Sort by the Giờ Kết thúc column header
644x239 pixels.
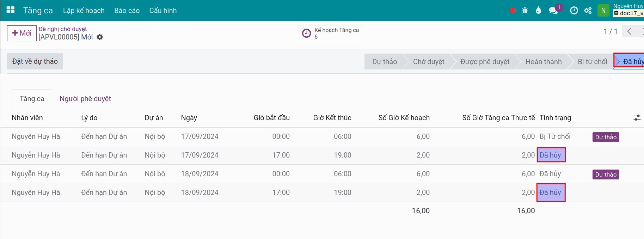(332, 118)
